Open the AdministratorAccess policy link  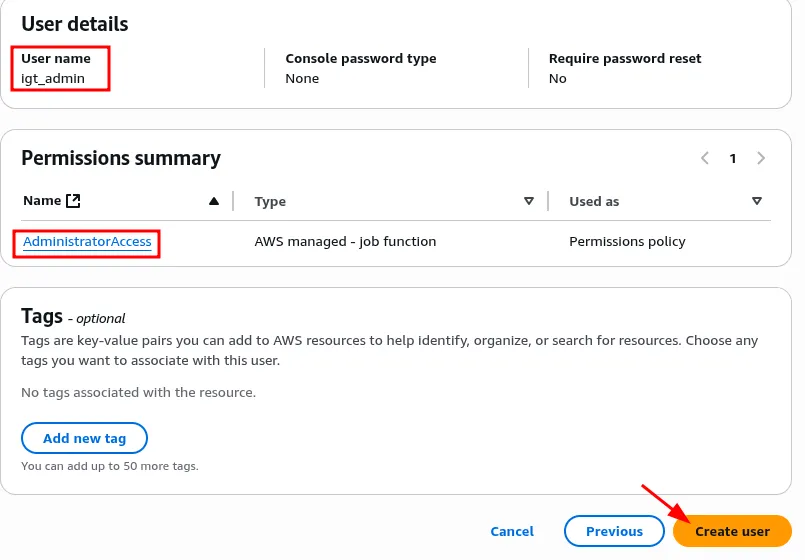(x=87, y=242)
